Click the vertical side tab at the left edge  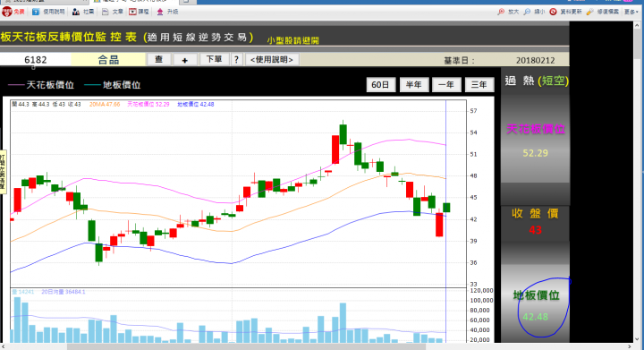(3, 172)
